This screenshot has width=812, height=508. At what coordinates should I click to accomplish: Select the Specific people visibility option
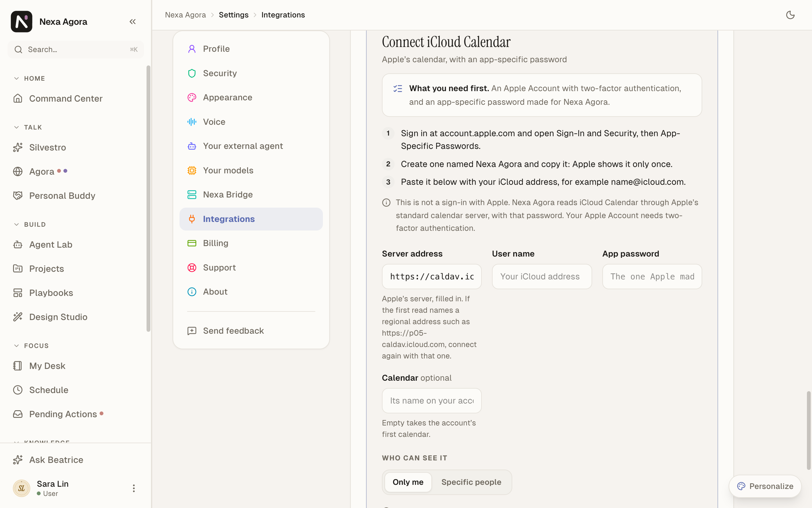coord(471,482)
